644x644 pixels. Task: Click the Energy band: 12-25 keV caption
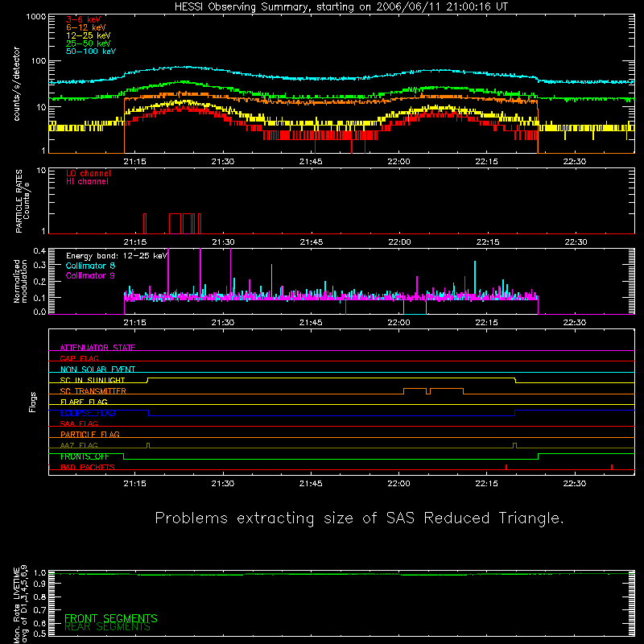tap(117, 256)
